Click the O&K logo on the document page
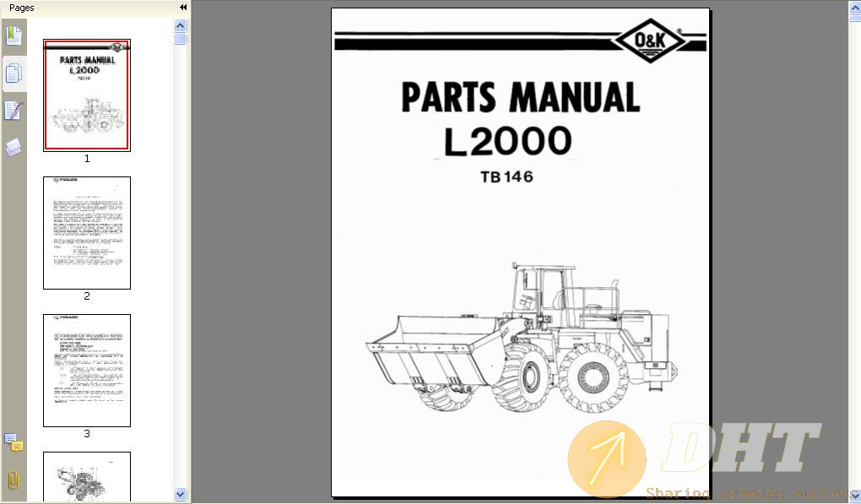Viewport: 861px width, 504px height. (x=650, y=41)
